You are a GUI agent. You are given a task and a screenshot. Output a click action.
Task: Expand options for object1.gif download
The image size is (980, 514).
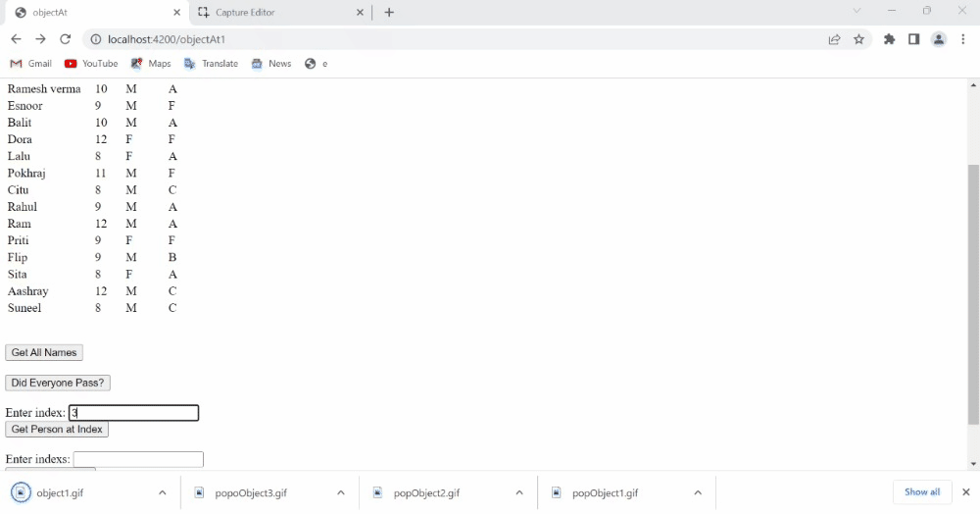(x=163, y=492)
